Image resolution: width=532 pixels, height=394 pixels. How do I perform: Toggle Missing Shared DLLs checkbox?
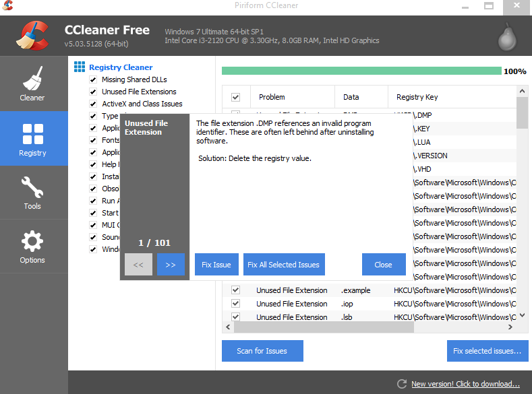point(93,79)
